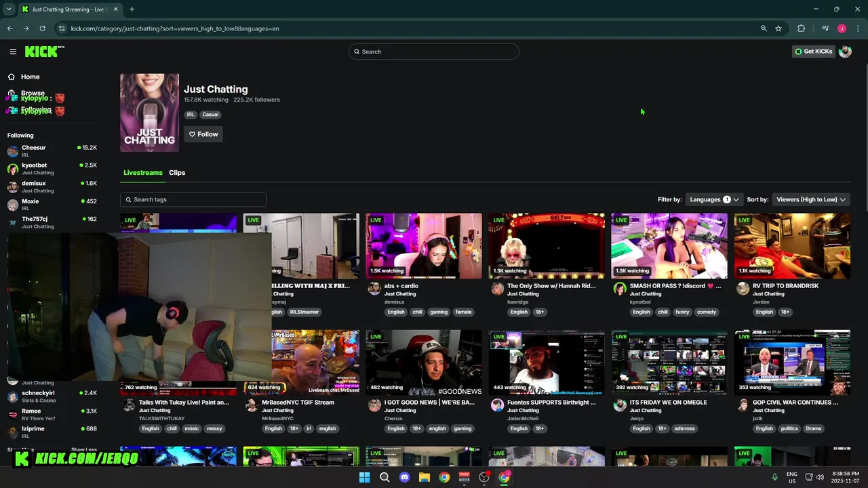868x488 pixels.
Task: Click browser back arrow
Action: pos(9,28)
